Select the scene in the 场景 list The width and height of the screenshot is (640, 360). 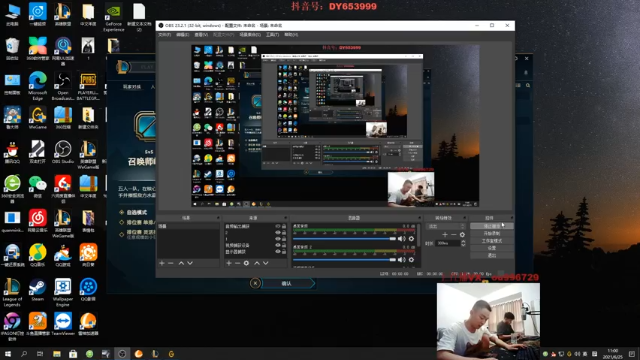tap(188, 226)
